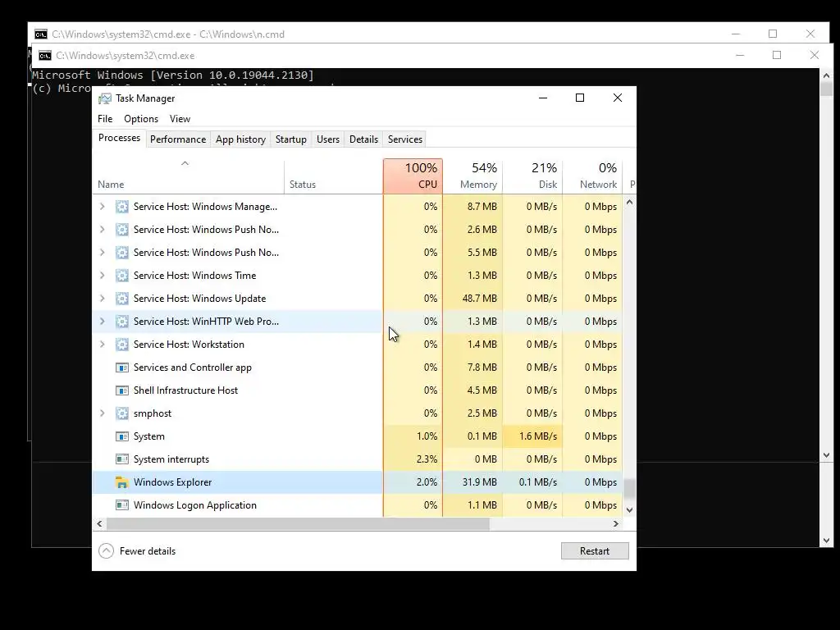This screenshot has height=630, width=840.
Task: Click the 1.6 MB/s disk value
Action: tap(538, 436)
